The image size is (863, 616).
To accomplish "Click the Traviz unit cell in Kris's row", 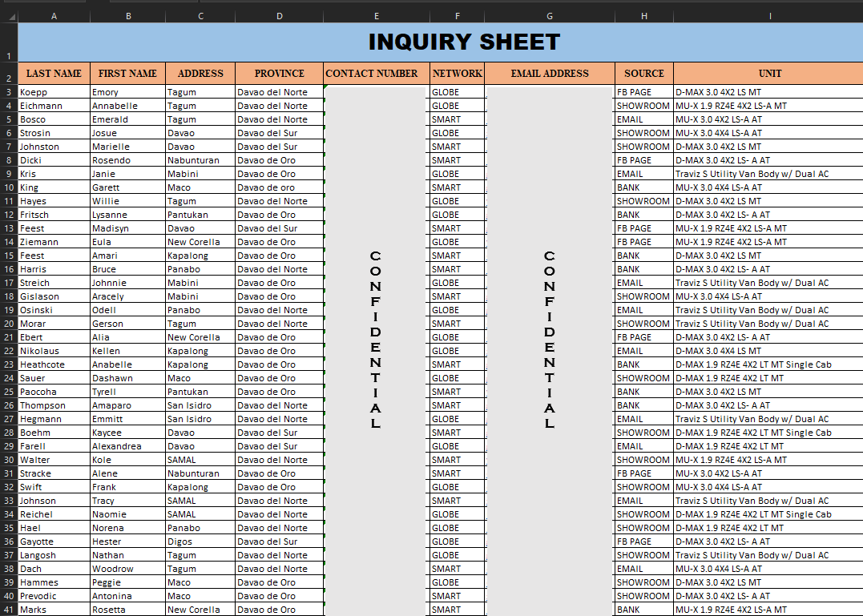I will (769, 174).
